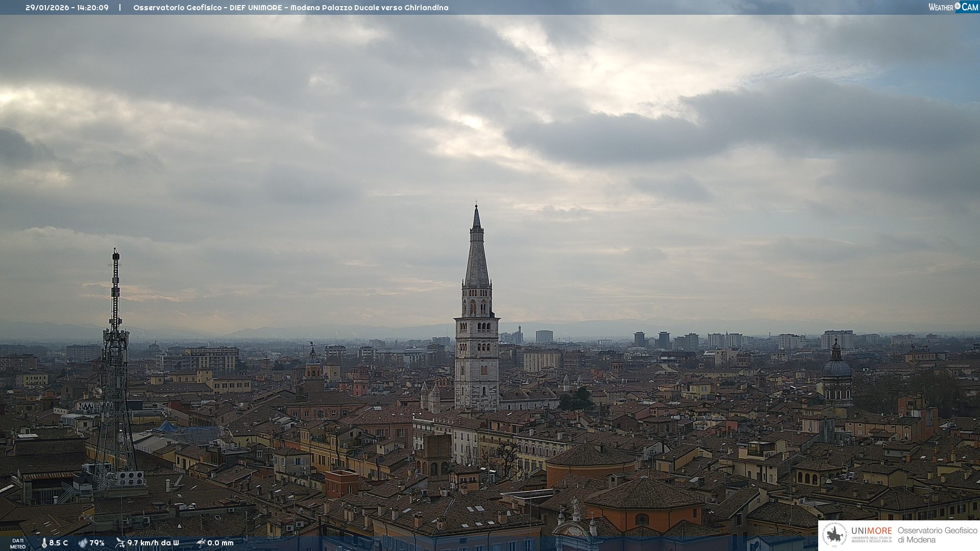Click the 0.0 mm rainfall value
The image size is (980, 551).
(220, 543)
